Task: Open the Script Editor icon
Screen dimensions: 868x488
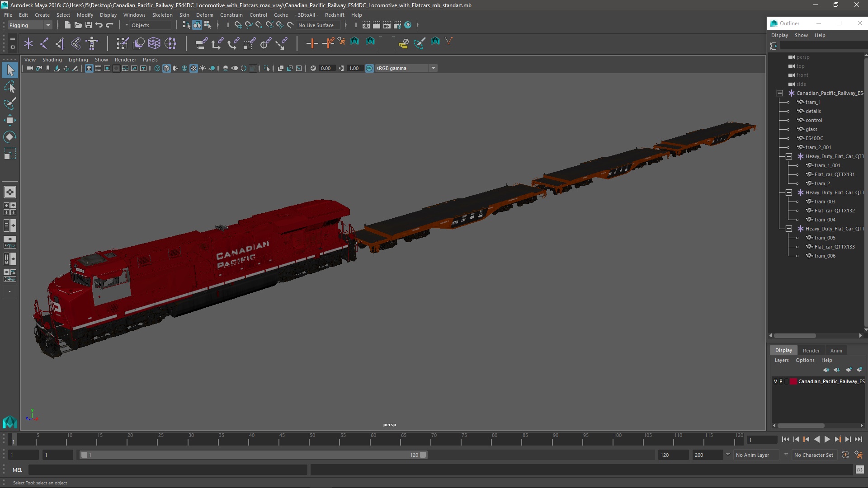Action: pyautogui.click(x=860, y=470)
